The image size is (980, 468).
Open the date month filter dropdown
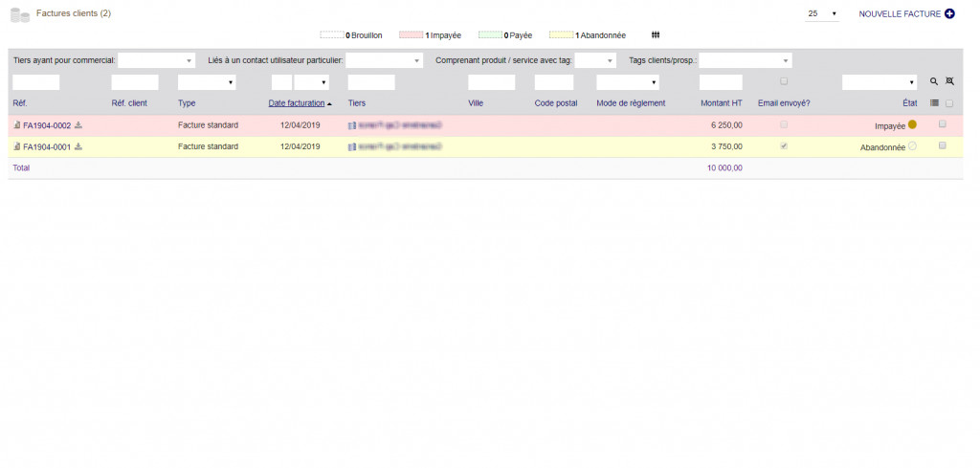pyautogui.click(x=312, y=82)
